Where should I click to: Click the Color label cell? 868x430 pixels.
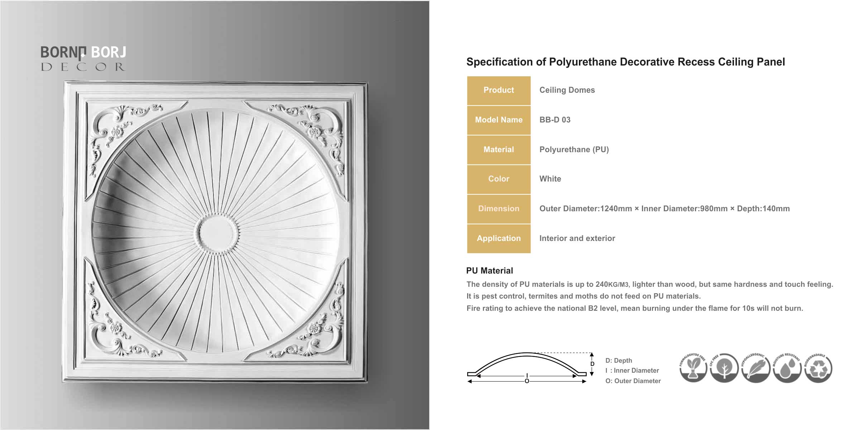coord(499,179)
